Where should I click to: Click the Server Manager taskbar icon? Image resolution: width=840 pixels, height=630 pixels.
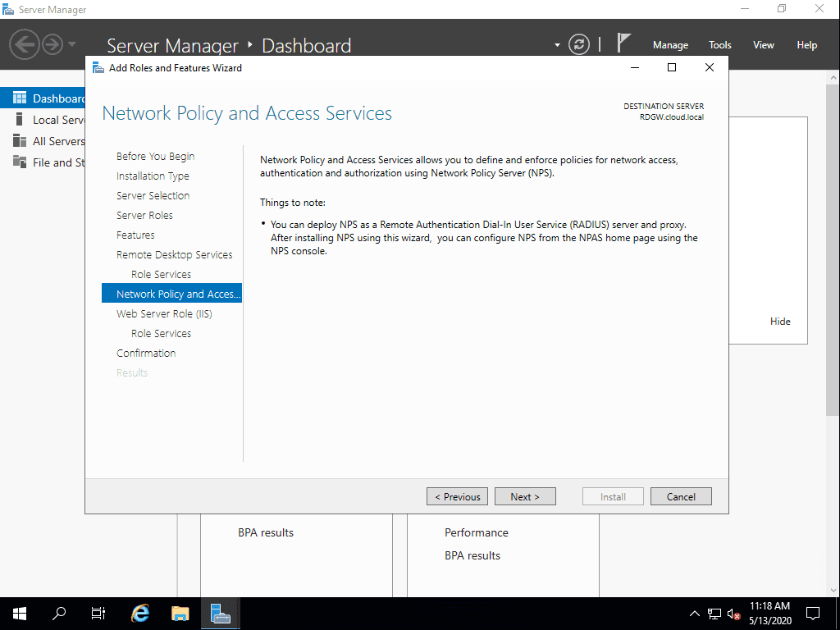click(x=219, y=613)
